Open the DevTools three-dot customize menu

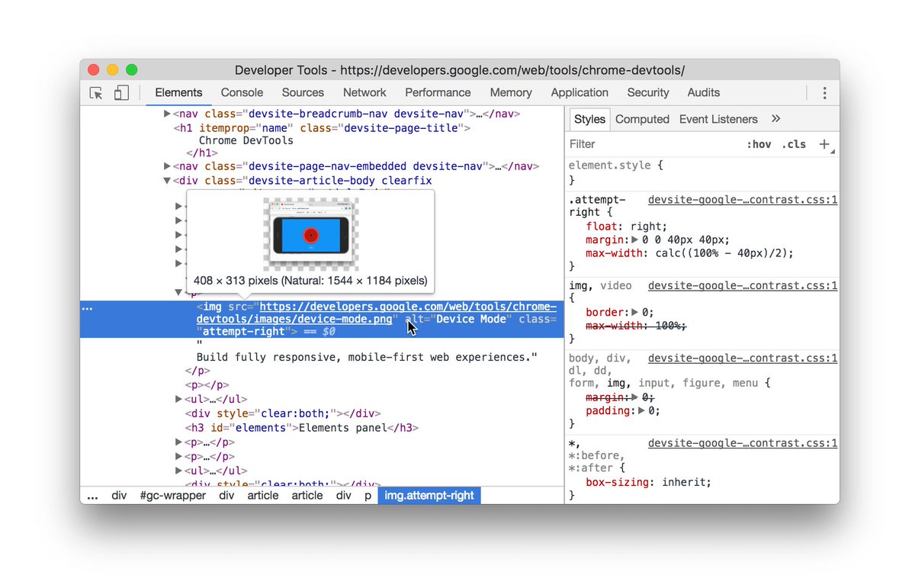point(824,93)
